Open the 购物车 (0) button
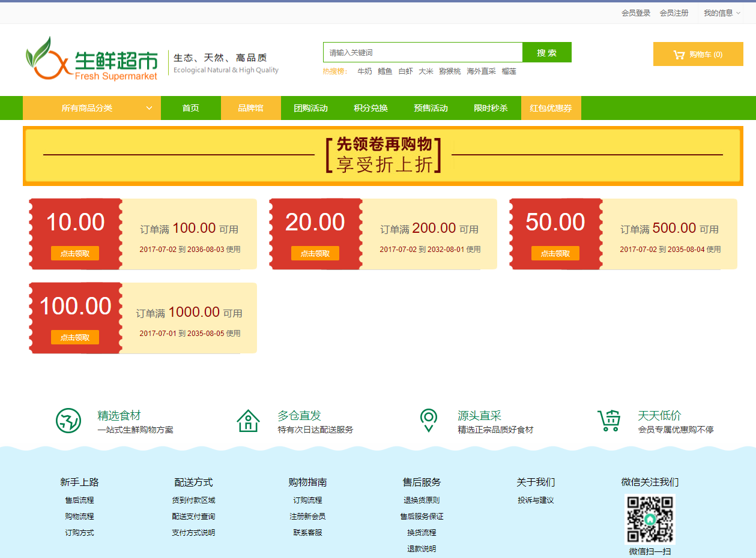The height and width of the screenshot is (558, 756). click(x=698, y=54)
